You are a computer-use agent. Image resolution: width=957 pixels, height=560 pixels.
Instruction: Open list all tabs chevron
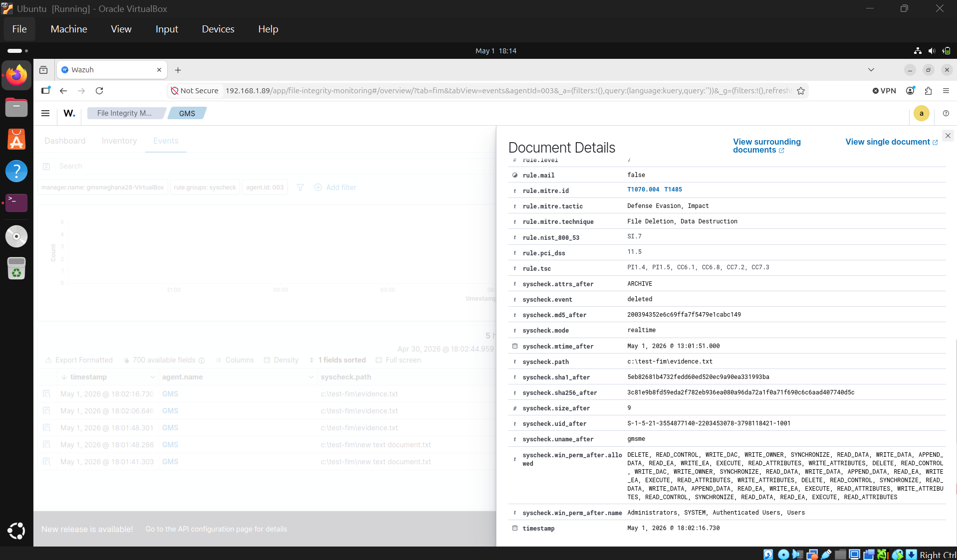tap(871, 70)
